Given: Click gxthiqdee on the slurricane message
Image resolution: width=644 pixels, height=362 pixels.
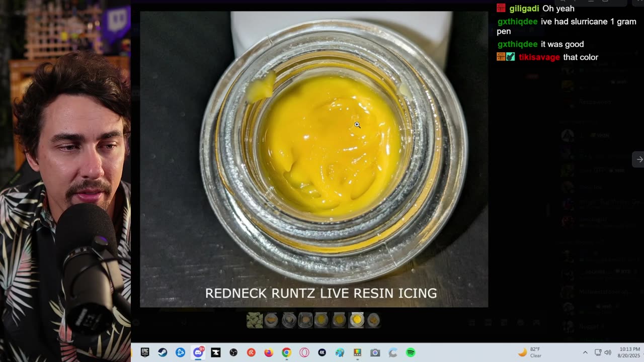Looking at the screenshot, I should (x=517, y=22).
